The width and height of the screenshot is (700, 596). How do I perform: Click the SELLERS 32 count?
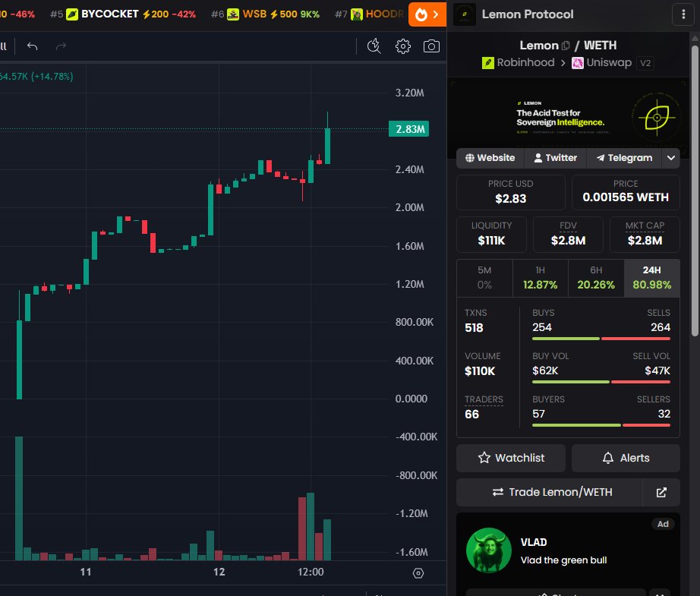pyautogui.click(x=664, y=414)
